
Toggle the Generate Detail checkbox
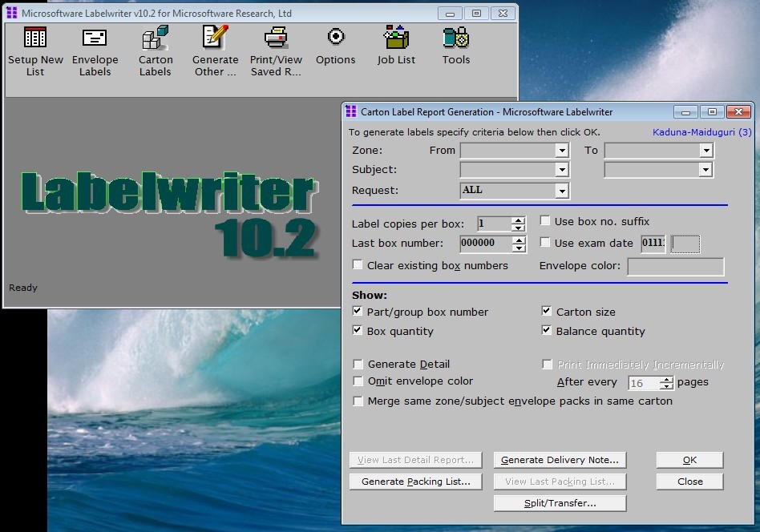pyautogui.click(x=358, y=364)
